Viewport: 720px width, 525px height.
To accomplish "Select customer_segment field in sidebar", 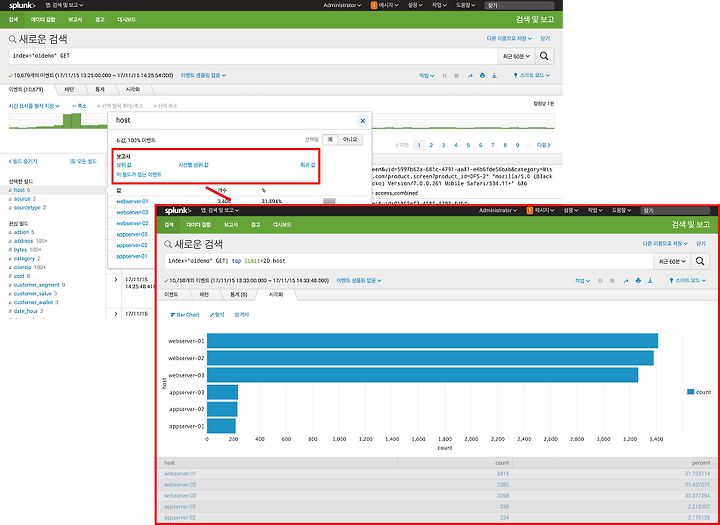I will point(37,285).
